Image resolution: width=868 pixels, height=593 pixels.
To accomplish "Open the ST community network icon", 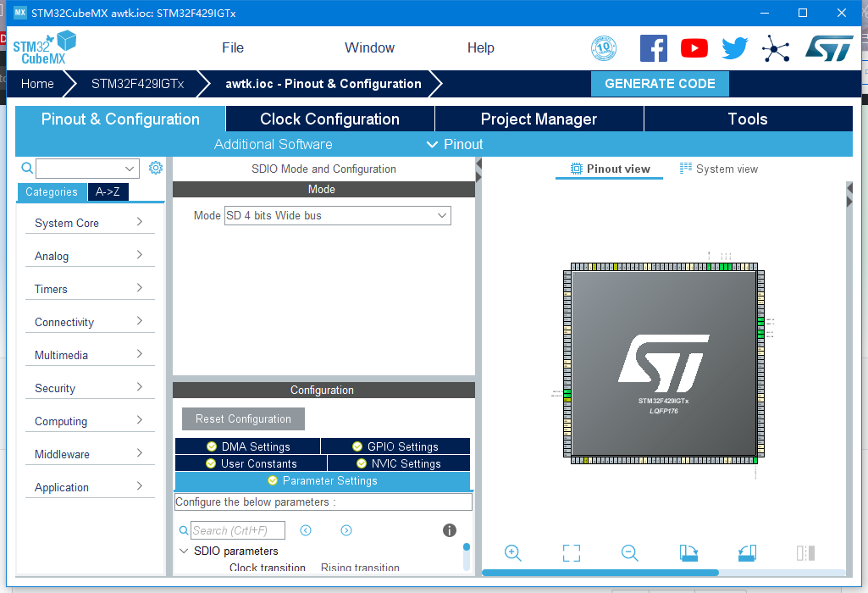I will point(776,48).
